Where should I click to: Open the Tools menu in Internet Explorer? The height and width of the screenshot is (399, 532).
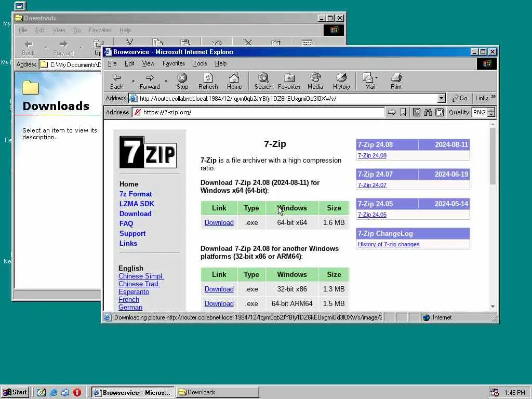click(x=200, y=63)
